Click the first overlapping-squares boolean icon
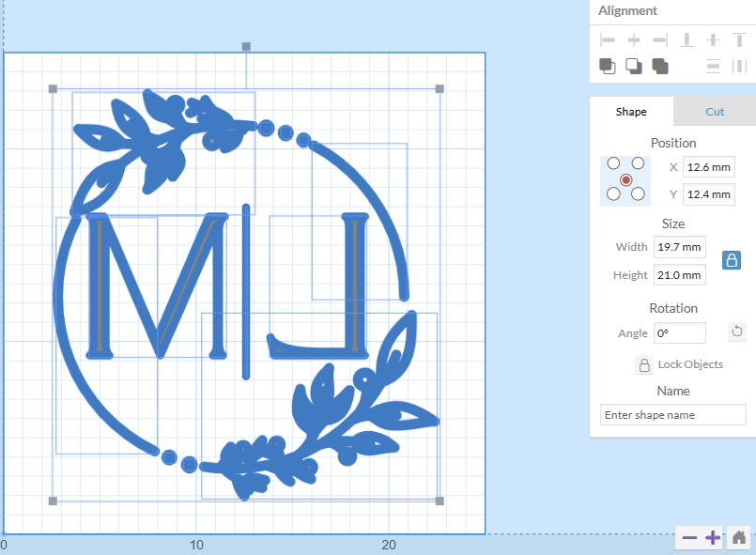 click(x=608, y=66)
